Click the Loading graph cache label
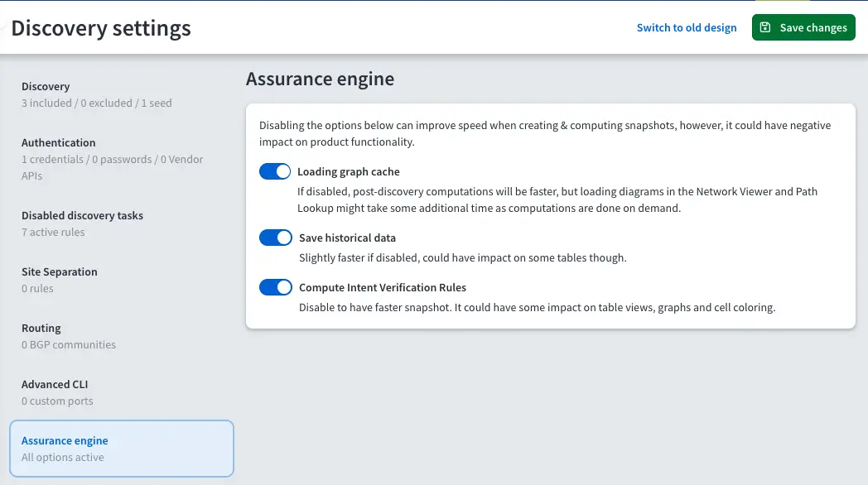The height and width of the screenshot is (485, 868). (349, 172)
